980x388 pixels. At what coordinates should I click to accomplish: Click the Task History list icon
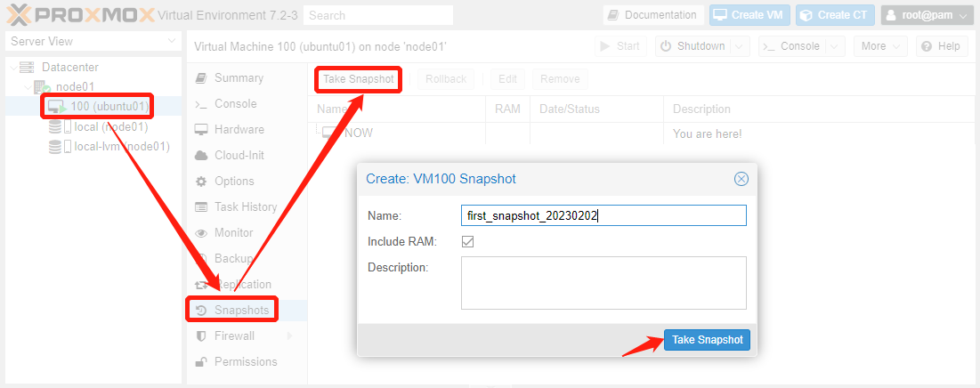coord(201,206)
